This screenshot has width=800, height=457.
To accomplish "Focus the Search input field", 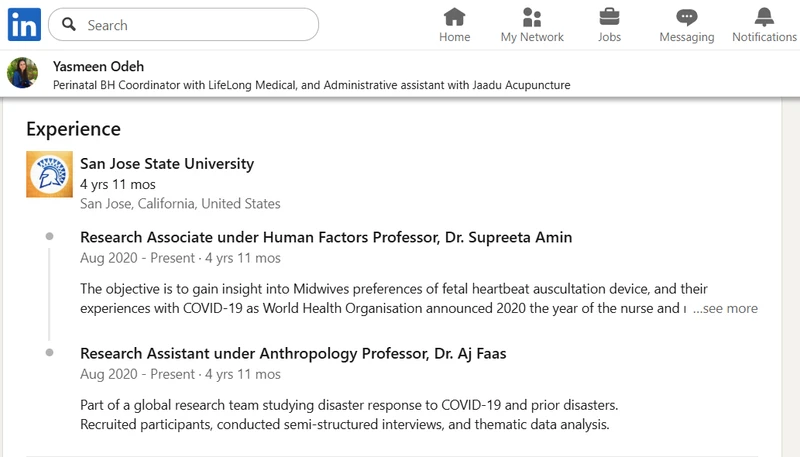I will [x=184, y=24].
